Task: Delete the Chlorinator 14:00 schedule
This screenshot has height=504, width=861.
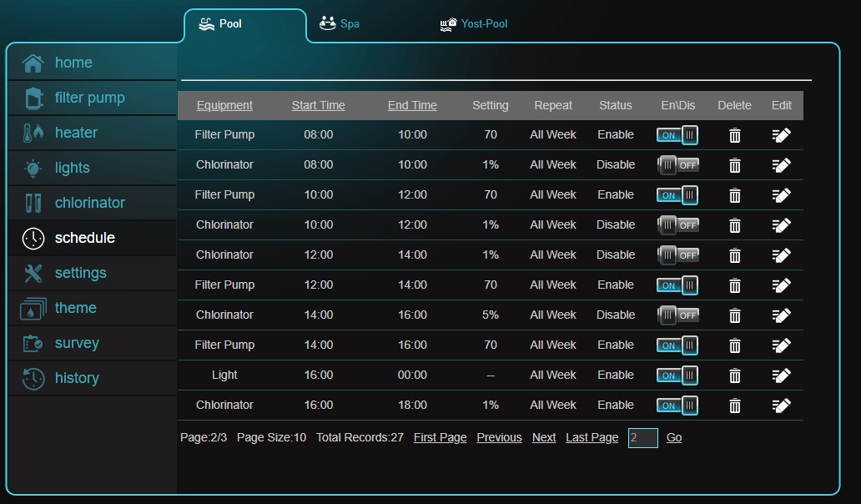Action: 735,315
